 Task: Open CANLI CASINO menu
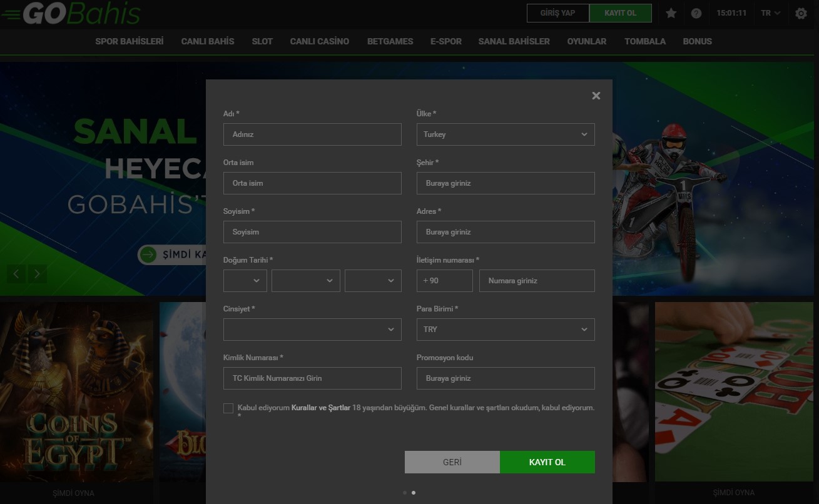(320, 41)
